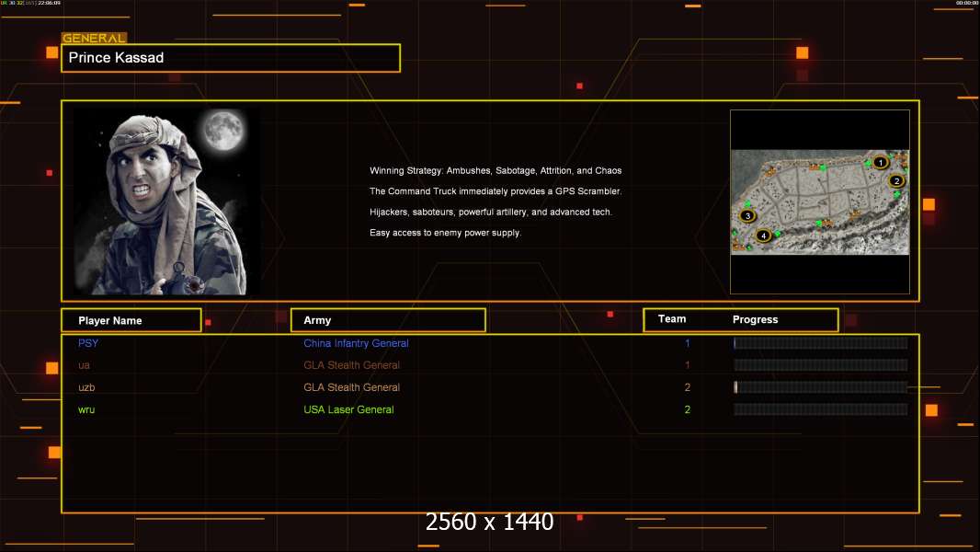Viewport: 980px width, 552px height.
Task: Click start position marker 3 on minimap
Action: [747, 215]
